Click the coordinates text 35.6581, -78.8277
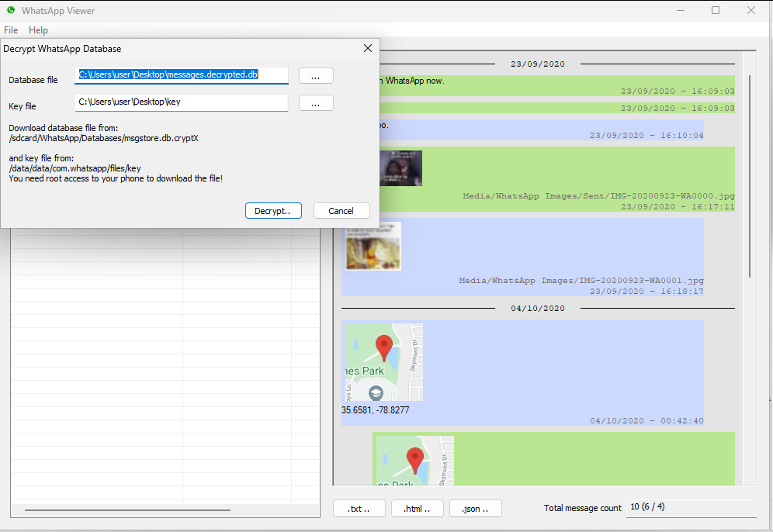Image resolution: width=773 pixels, height=532 pixels. 375,409
